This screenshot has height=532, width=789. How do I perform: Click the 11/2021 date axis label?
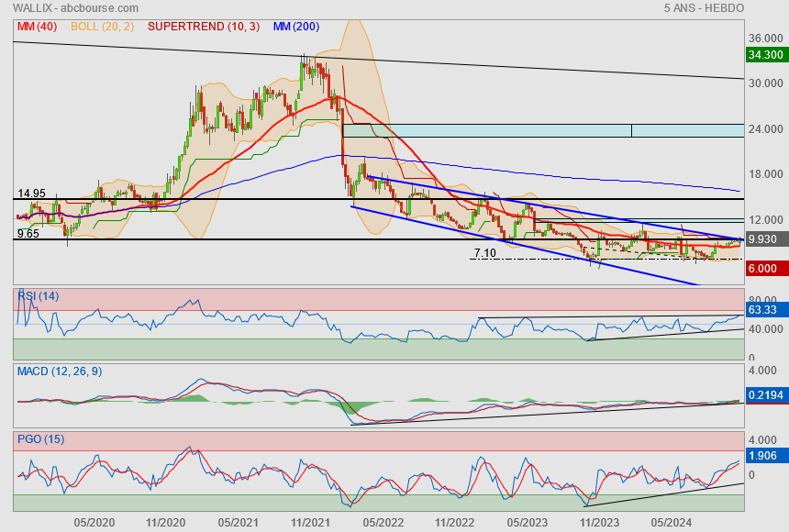click(310, 523)
